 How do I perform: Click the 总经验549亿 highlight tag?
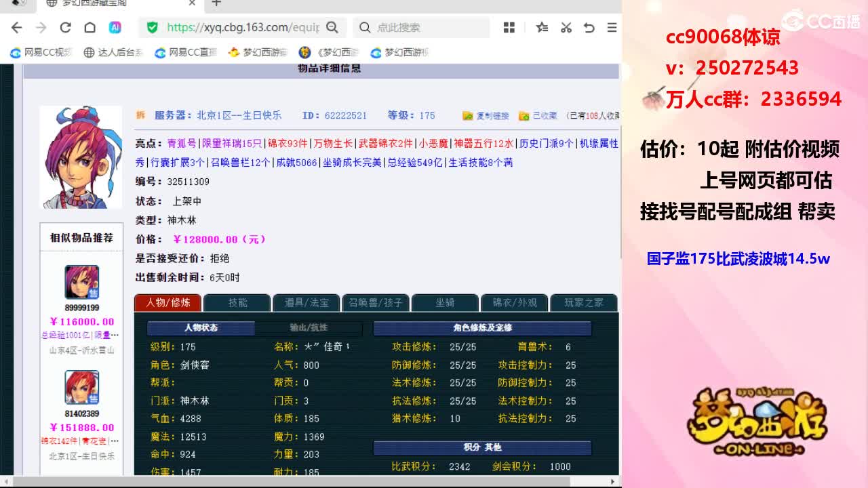[414, 163]
